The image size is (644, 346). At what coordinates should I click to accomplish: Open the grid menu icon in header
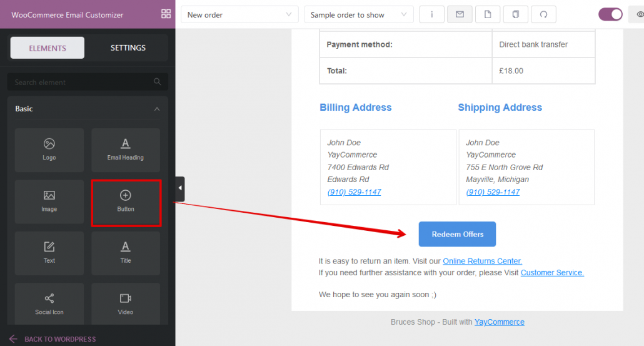click(166, 14)
